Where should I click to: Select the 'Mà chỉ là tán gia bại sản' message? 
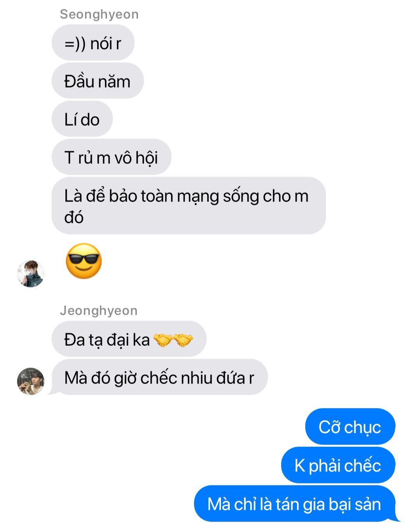295,504
